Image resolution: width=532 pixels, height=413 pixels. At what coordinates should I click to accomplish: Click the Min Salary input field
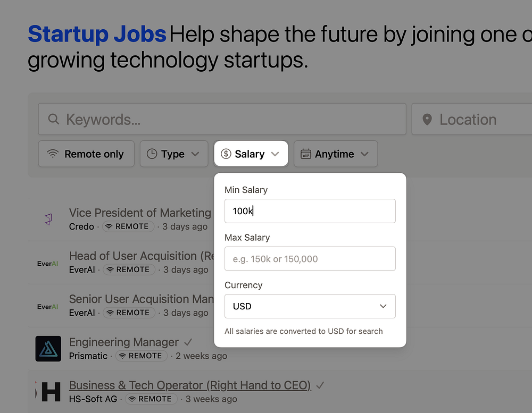pyautogui.click(x=310, y=211)
